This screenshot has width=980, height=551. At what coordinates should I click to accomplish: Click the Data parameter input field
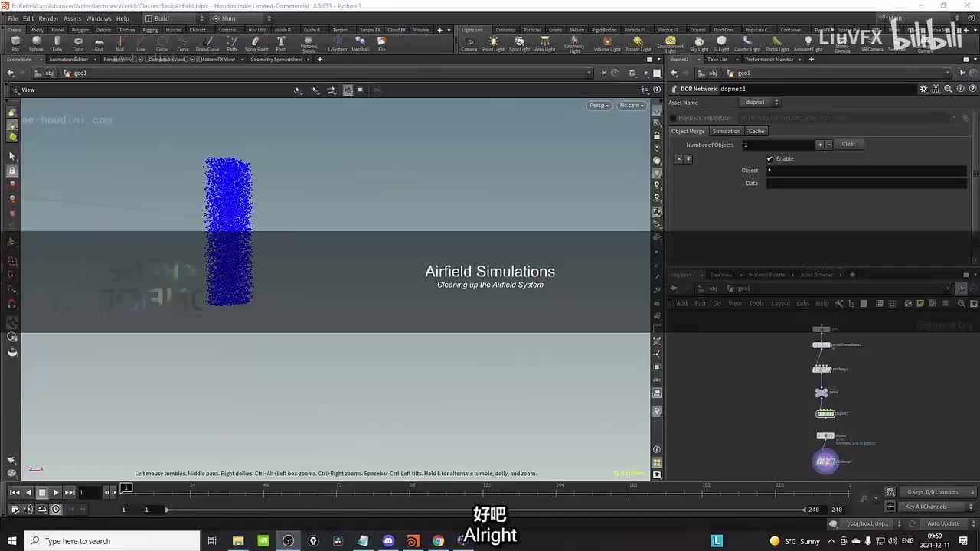click(866, 184)
